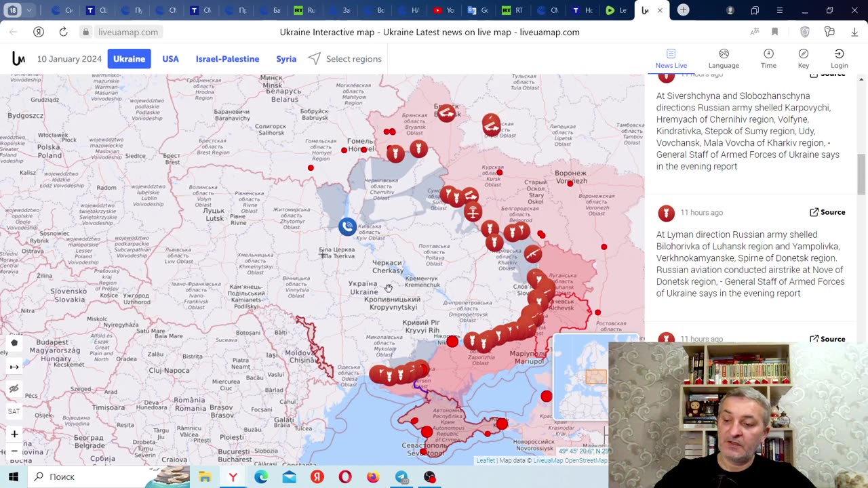The width and height of the screenshot is (868, 488).
Task: Open the browser profile avatar
Action: [x=730, y=10]
